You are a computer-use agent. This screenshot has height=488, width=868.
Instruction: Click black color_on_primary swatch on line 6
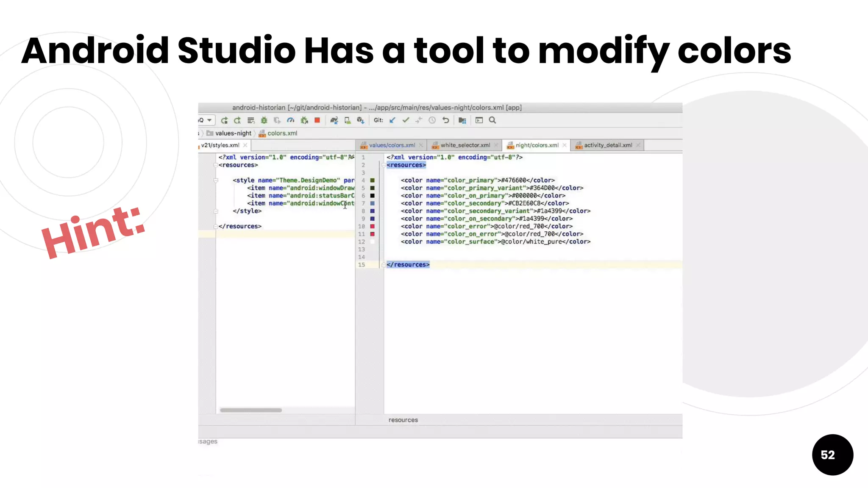click(x=373, y=196)
